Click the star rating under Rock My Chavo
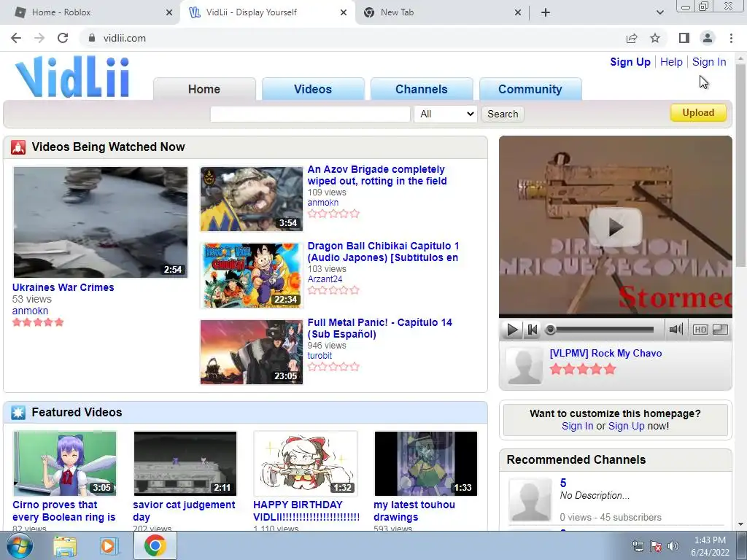747x560 pixels. coord(583,370)
